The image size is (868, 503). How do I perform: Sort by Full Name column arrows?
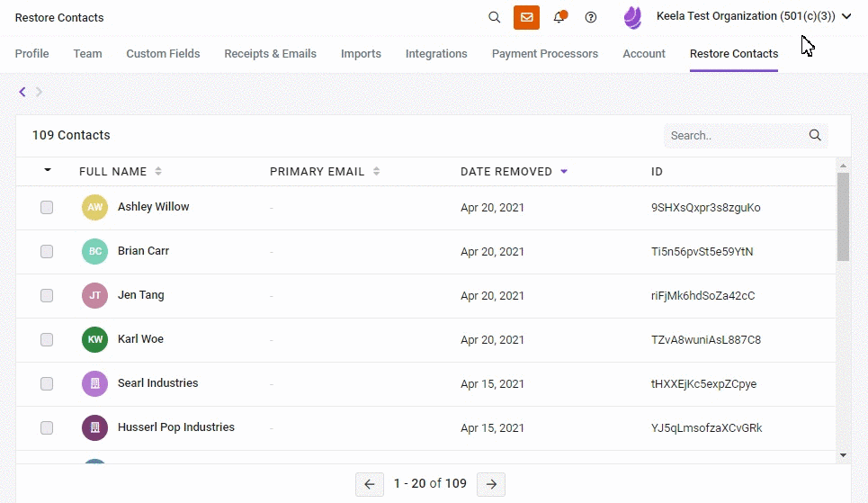click(x=158, y=171)
